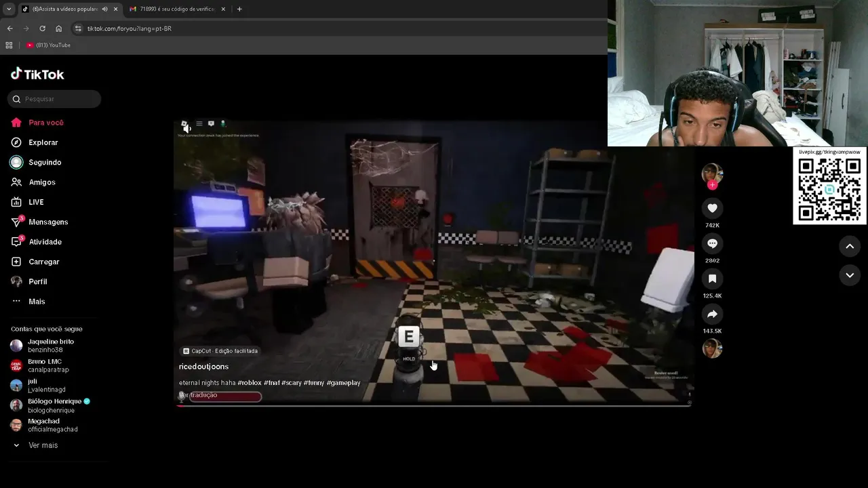Close the TikTok browser tab
The image size is (868, 488).
click(x=115, y=9)
